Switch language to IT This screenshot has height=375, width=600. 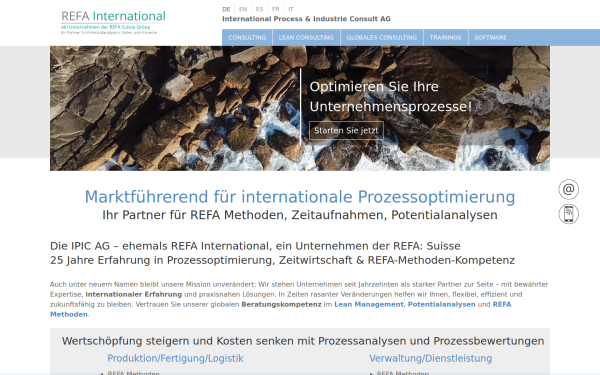coord(291,9)
